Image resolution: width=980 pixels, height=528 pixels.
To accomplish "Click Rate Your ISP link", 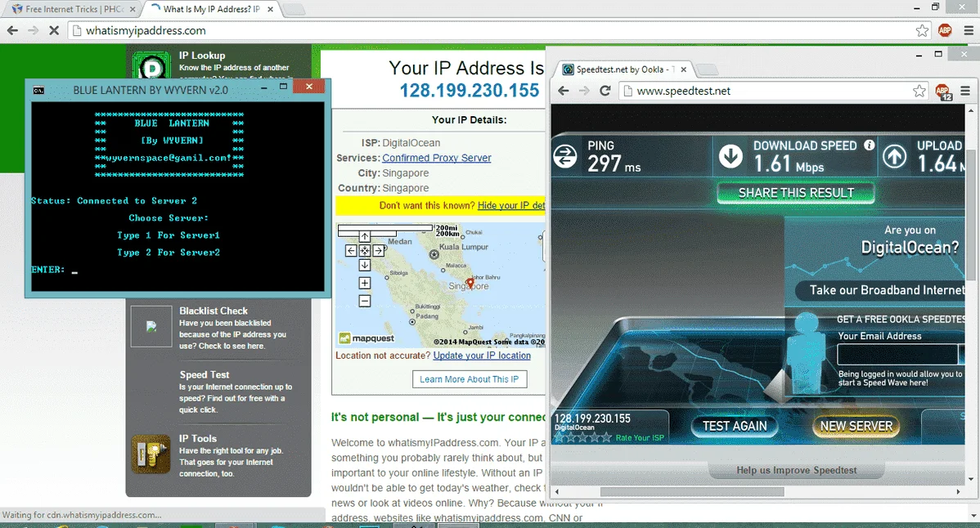I will point(640,437).
